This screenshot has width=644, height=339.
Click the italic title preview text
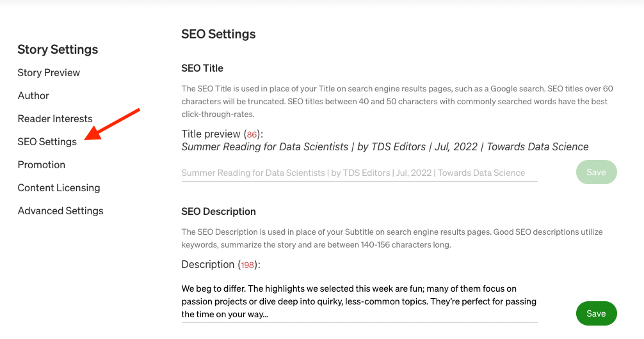click(385, 146)
